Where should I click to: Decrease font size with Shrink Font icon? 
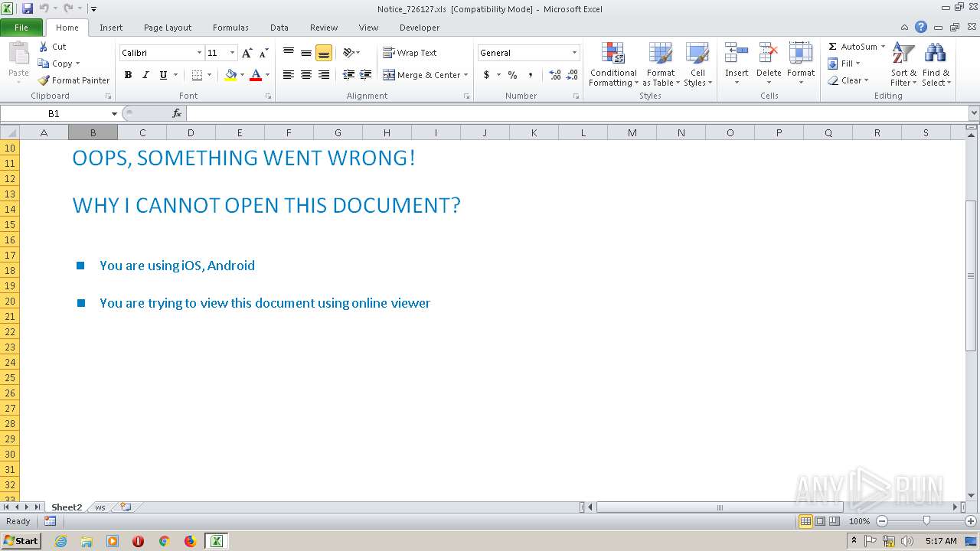pyautogui.click(x=263, y=53)
